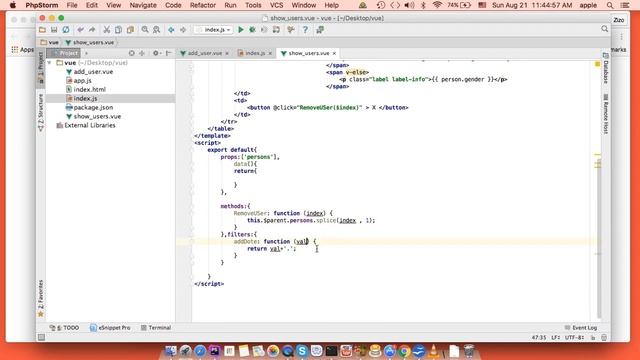Click the yellow inspection indicator above scrollbar
The height and width of the screenshot is (360, 640).
coord(598,64)
